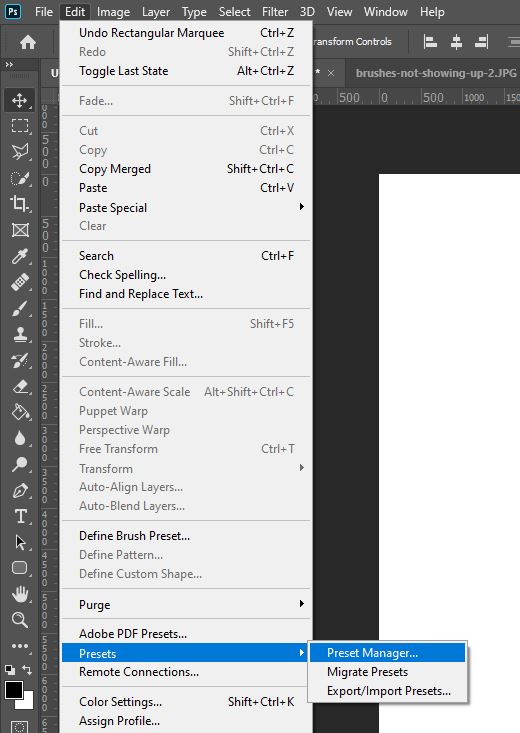The image size is (520, 733).
Task: Select the Paint Bucket tool
Action: pyautogui.click(x=20, y=412)
